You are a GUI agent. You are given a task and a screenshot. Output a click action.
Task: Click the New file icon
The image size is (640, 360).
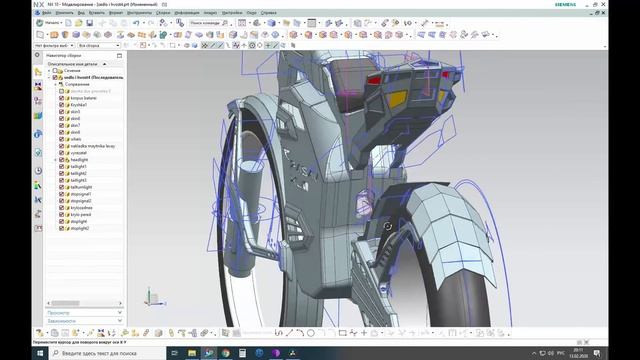[68, 23]
